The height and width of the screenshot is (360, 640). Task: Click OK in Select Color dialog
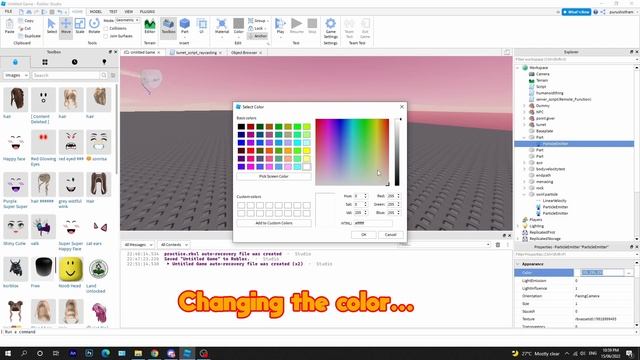pyautogui.click(x=364, y=235)
